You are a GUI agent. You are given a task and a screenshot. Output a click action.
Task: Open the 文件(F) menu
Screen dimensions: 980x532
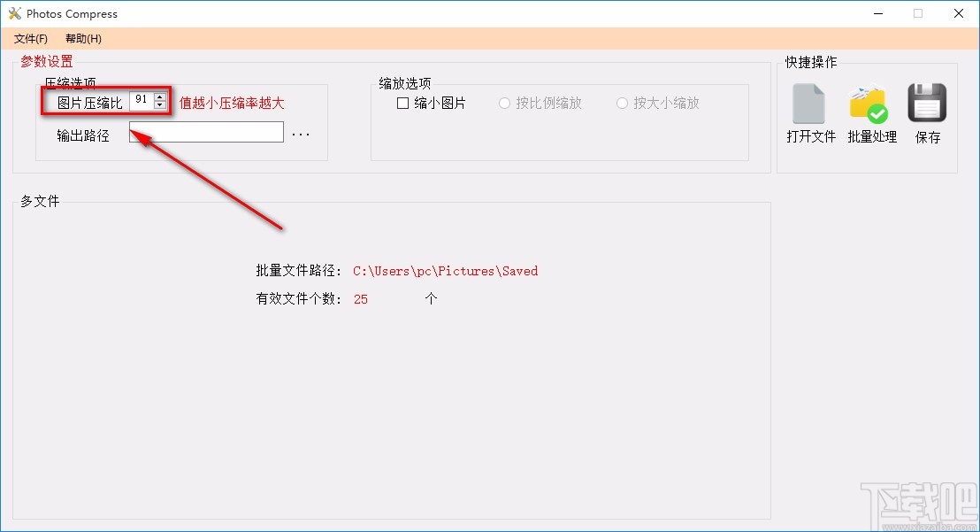coord(30,39)
